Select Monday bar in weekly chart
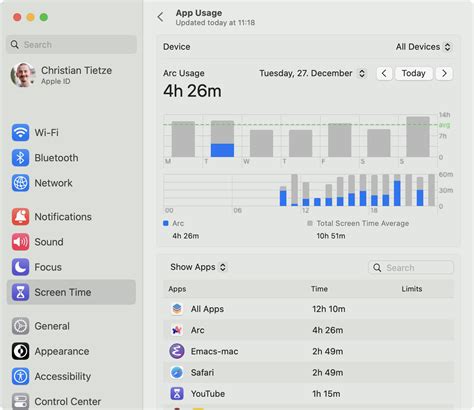 183,139
